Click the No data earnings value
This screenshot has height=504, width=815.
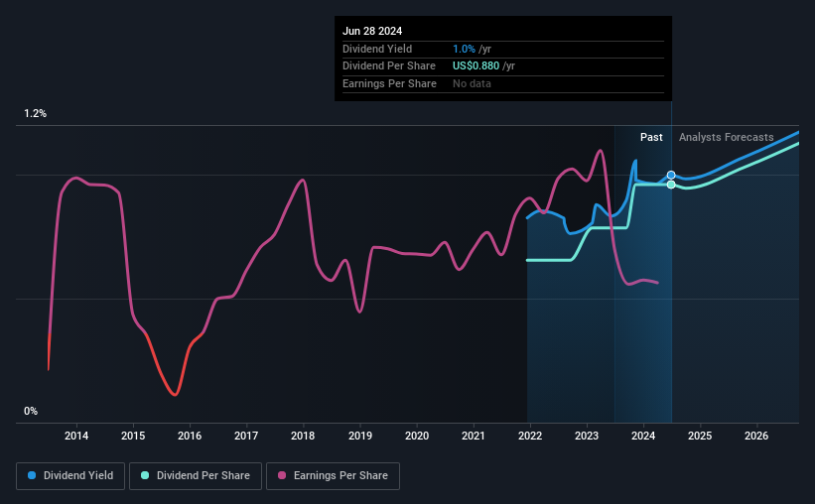click(472, 83)
